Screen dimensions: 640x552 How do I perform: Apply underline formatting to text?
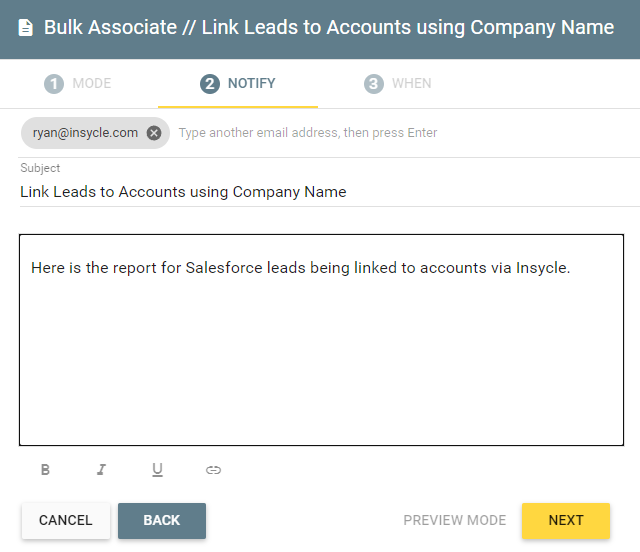pos(157,470)
